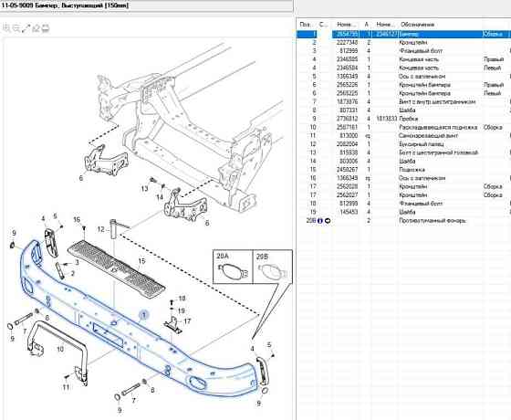Select part row 2459267 at position 15

pyautogui.click(x=403, y=170)
